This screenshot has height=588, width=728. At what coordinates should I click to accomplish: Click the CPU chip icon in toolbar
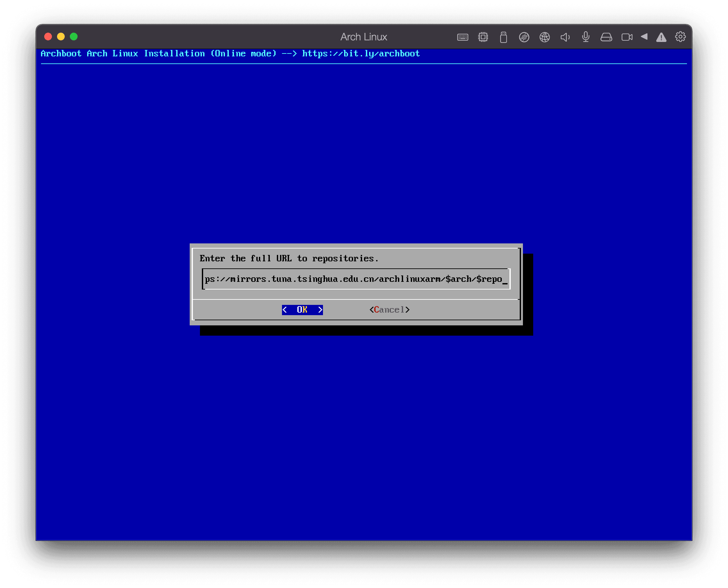pos(483,37)
